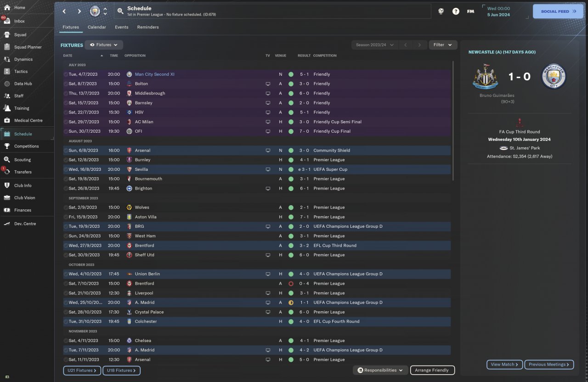Viewport: 588px width, 382px height.
Task: Open the Fixtures view dropdown
Action: 104,45
